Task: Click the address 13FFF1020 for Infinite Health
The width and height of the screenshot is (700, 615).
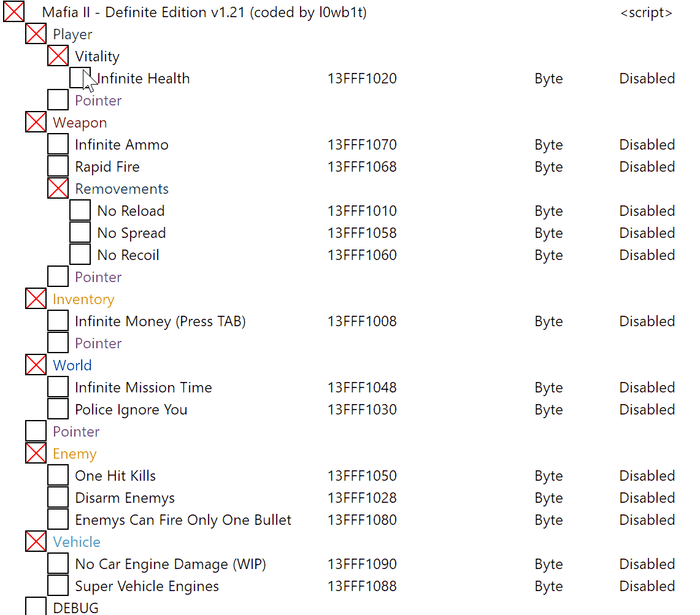Action: [362, 78]
